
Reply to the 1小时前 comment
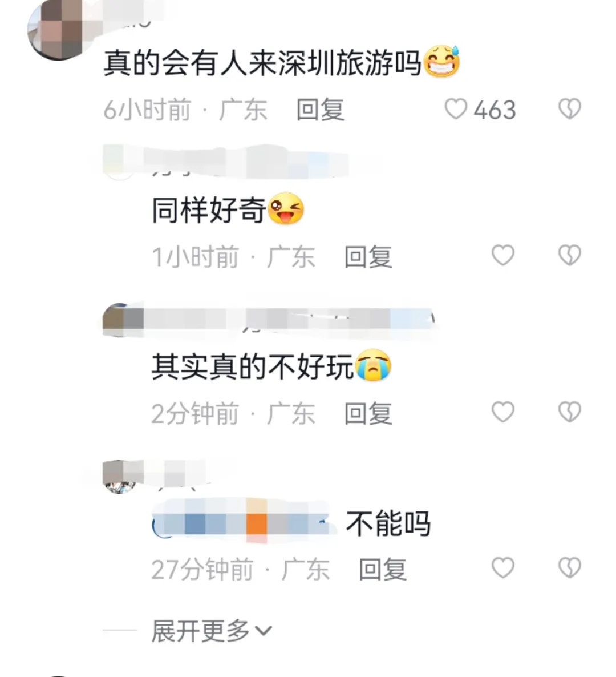click(x=368, y=257)
